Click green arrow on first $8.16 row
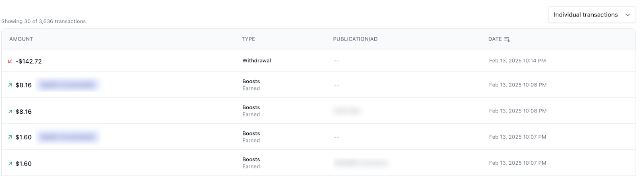 10,85
